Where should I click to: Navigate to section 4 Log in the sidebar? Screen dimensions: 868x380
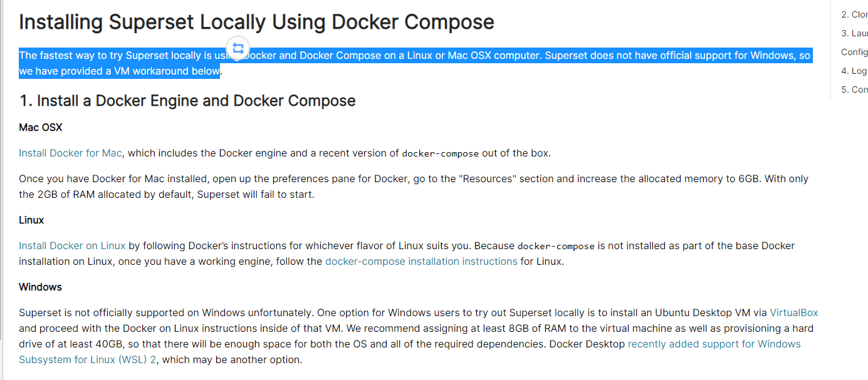tap(854, 71)
